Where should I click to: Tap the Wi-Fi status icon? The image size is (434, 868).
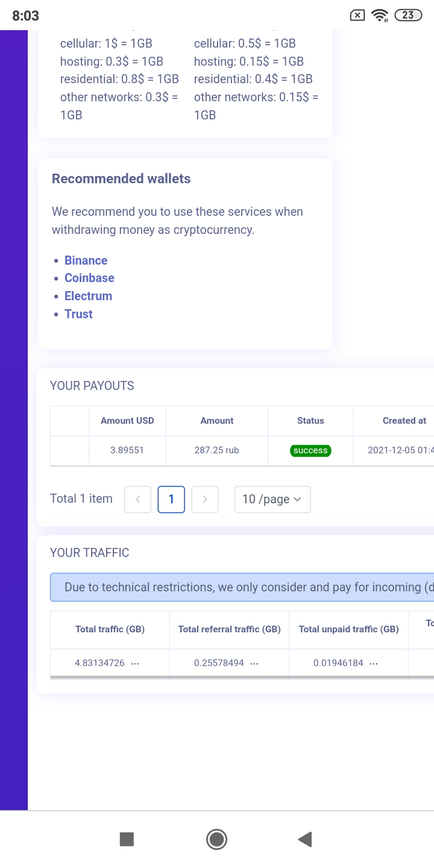point(380,16)
